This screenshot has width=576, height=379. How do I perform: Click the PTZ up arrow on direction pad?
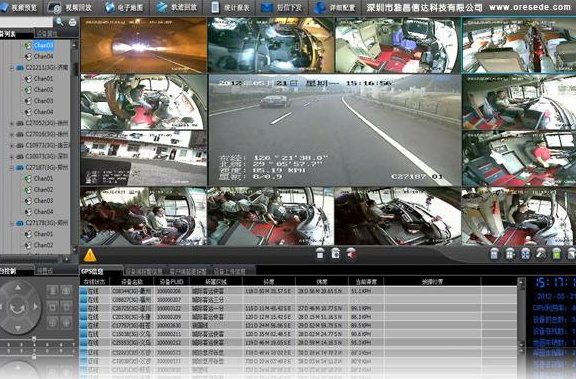click(18, 288)
